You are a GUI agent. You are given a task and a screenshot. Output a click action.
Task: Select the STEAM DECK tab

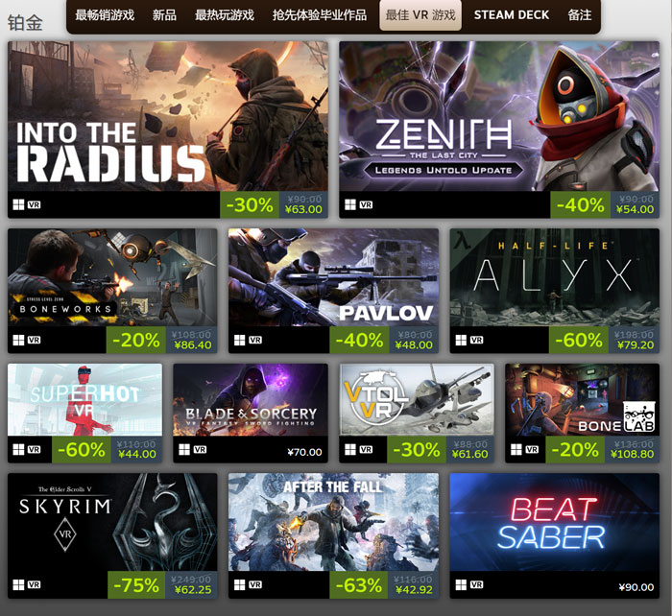(x=512, y=15)
